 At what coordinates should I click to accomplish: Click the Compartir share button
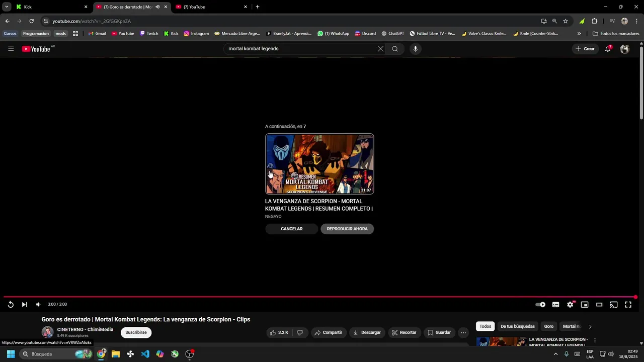click(328, 332)
